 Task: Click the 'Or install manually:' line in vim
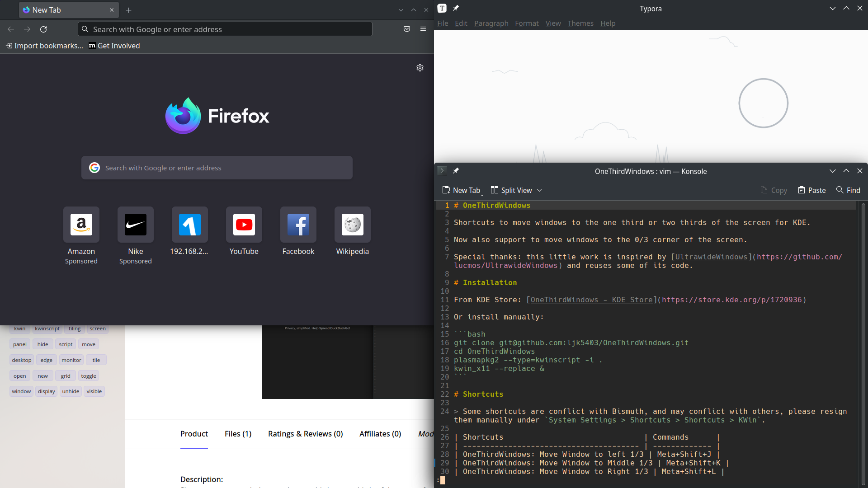pos(499,317)
